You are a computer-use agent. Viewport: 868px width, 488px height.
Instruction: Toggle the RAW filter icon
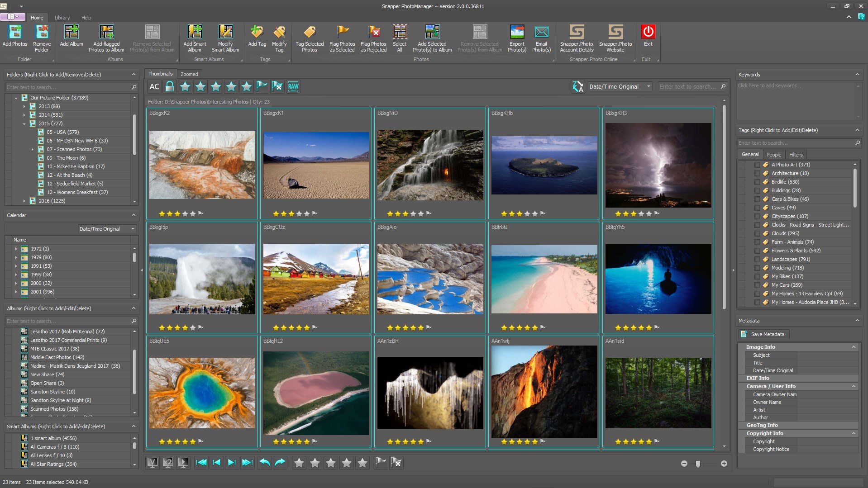click(x=293, y=86)
